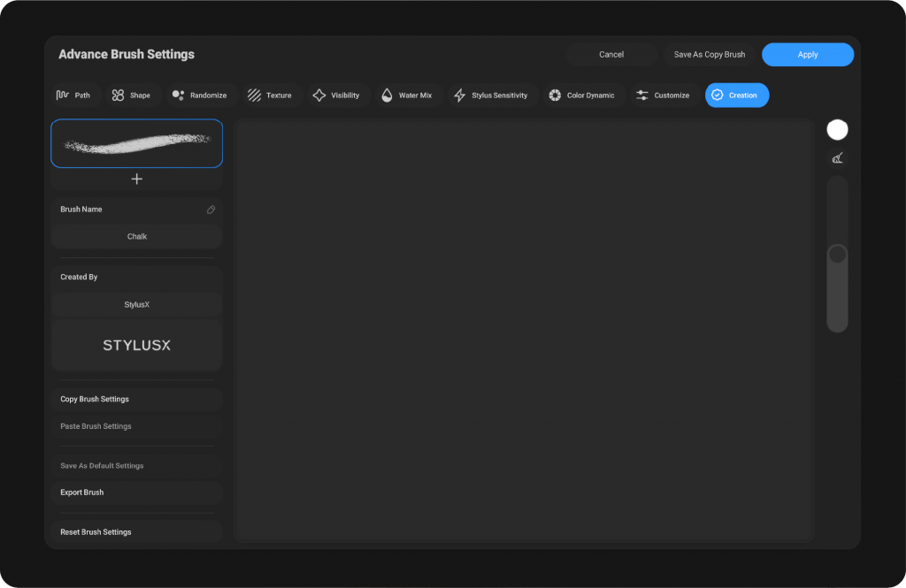Click the plus icon under brush preview
Screen dimensions: 906x588
pyautogui.click(x=136, y=179)
